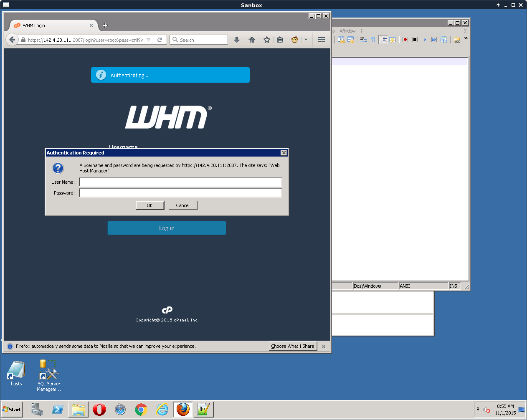Expand editor toolbar overflow chevron
Viewport: 527px width, 420px height.
(466, 38)
